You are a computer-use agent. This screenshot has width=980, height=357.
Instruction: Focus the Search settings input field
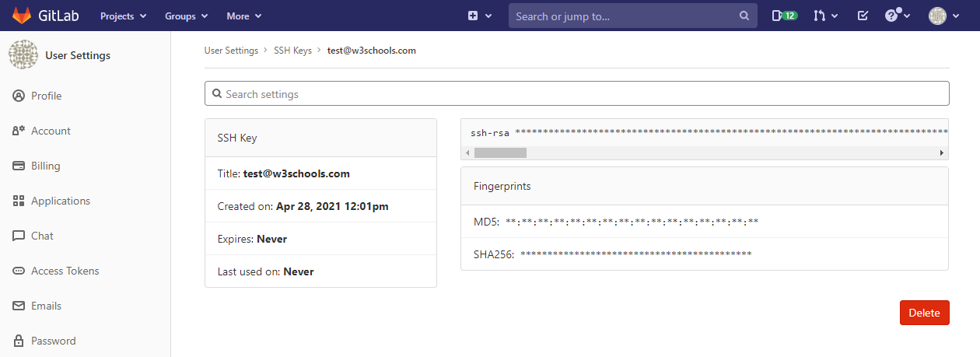(576, 94)
